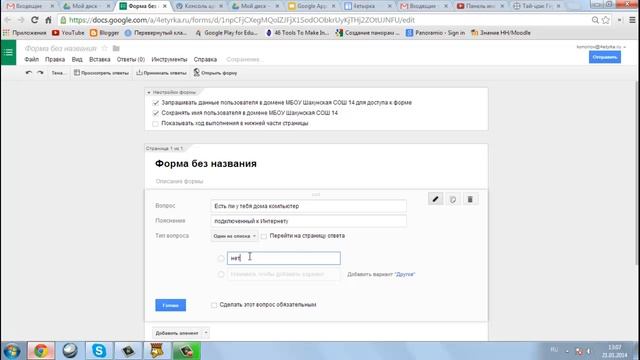This screenshot has height=360, width=640.
Task: Open the Приложения apps bookmark
Action: pos(24,33)
